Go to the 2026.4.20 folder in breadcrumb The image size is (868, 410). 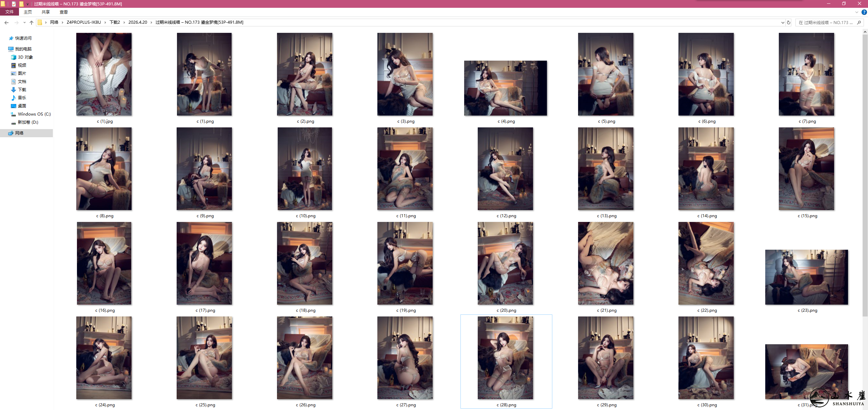(x=138, y=22)
